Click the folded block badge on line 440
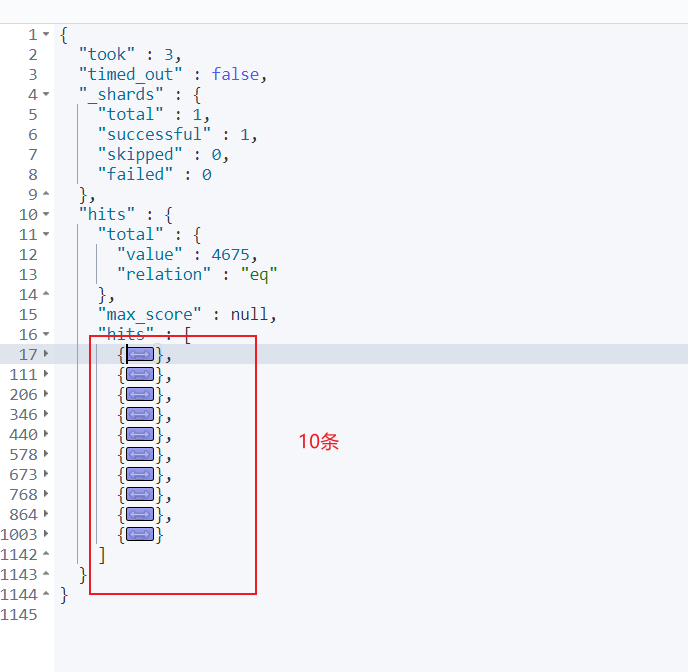The image size is (688, 672). 140,434
